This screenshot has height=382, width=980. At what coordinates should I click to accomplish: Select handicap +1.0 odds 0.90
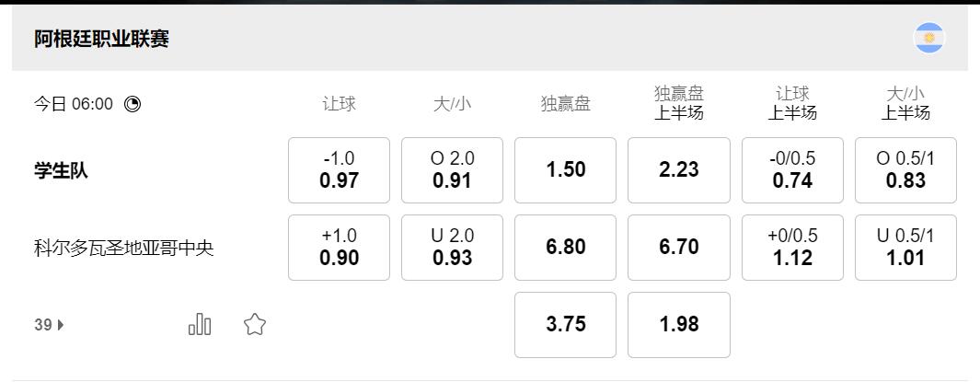(339, 248)
